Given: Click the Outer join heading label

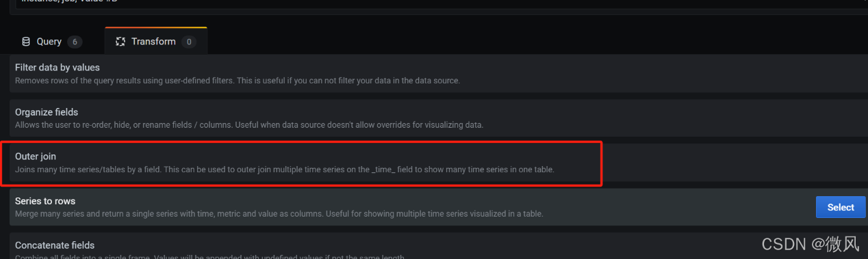Looking at the screenshot, I should coord(36,156).
